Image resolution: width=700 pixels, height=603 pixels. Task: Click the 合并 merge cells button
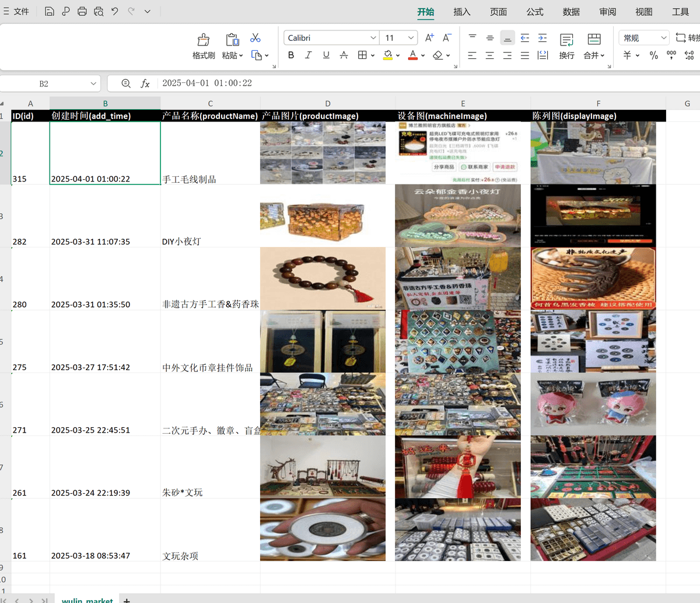point(594,46)
